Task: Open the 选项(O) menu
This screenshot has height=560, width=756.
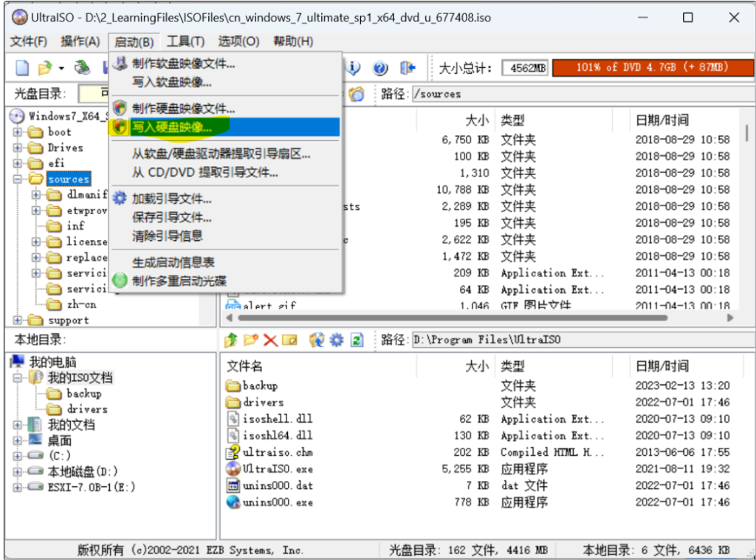Action: point(238,41)
